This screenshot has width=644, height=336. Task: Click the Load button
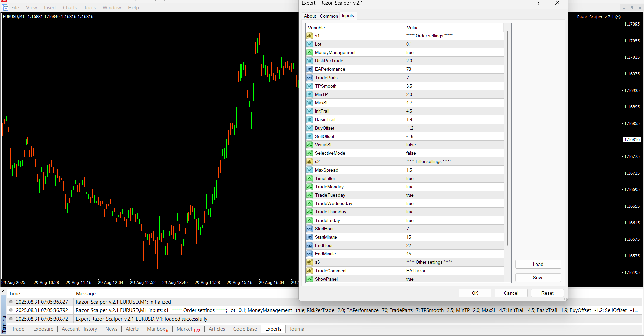pos(538,264)
